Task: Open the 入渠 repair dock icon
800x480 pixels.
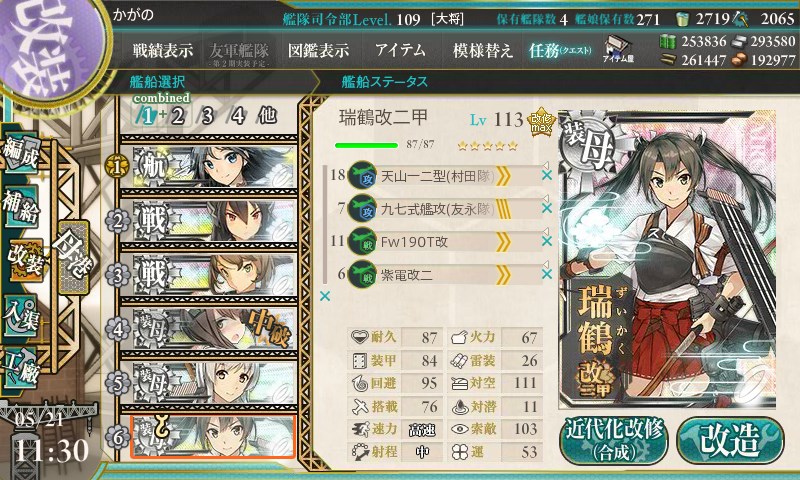Action: 21,316
